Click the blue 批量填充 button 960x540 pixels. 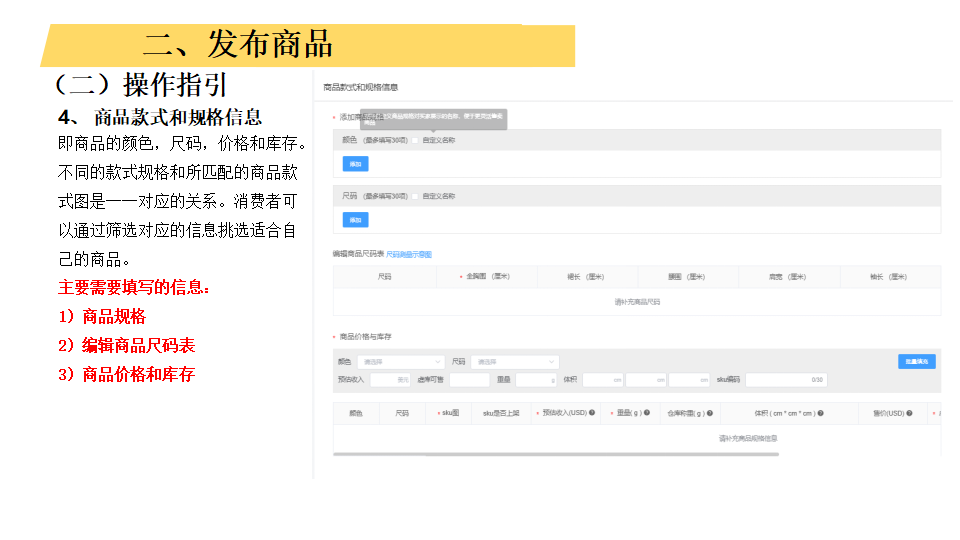click(x=916, y=362)
